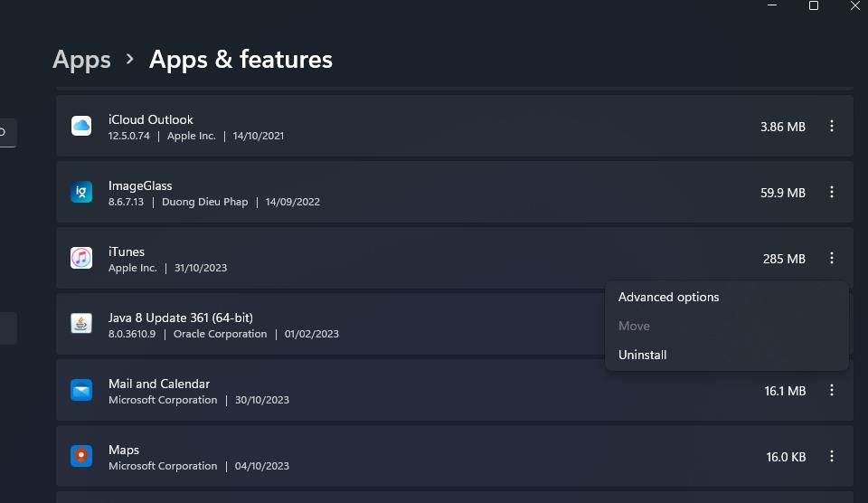The height and width of the screenshot is (503, 868).
Task: Click the ImageGlass app icon
Action: (81, 193)
